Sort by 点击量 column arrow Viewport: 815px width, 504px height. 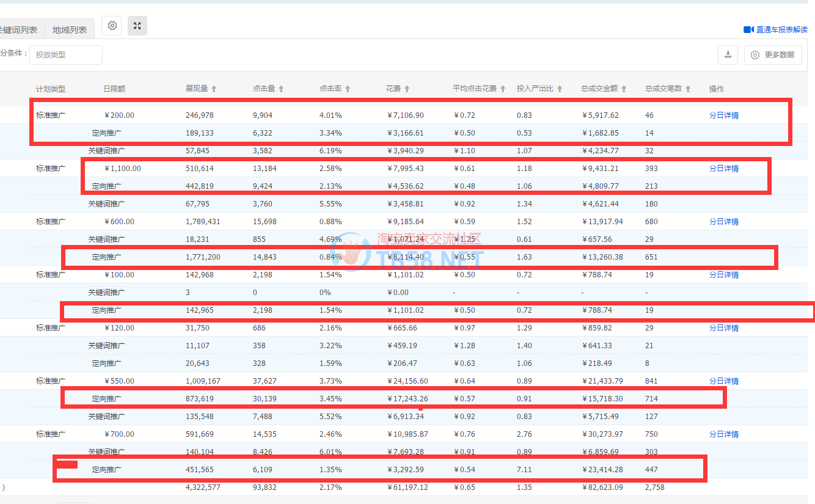point(281,89)
